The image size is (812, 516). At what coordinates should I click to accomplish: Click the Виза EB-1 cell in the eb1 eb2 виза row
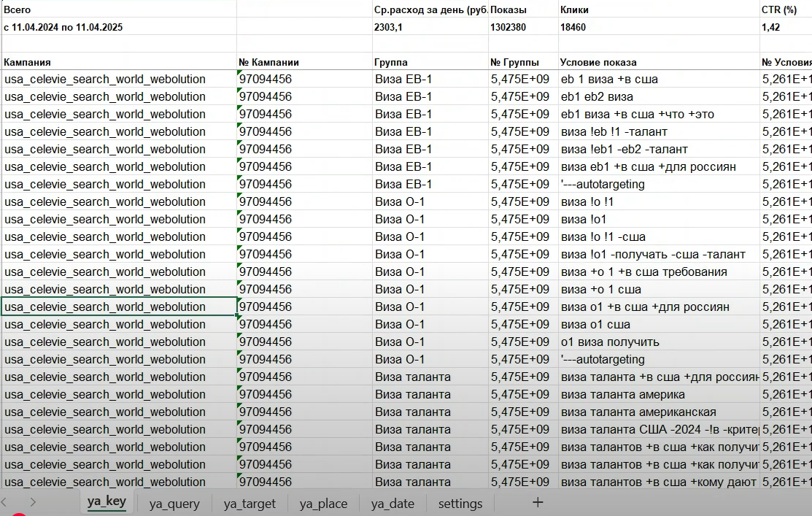430,97
